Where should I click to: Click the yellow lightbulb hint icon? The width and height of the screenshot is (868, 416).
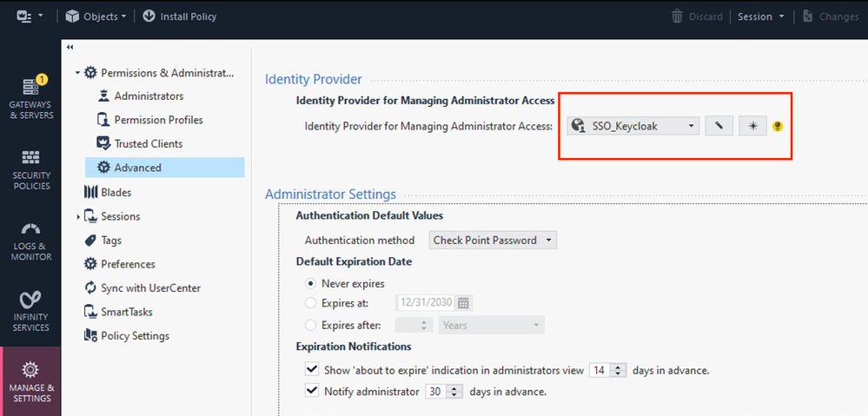pos(778,126)
